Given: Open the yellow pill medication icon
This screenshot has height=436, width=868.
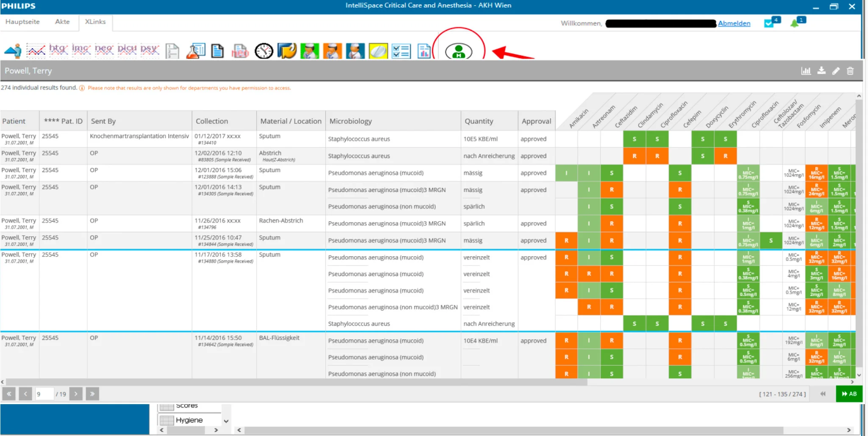Looking at the screenshot, I should (378, 51).
